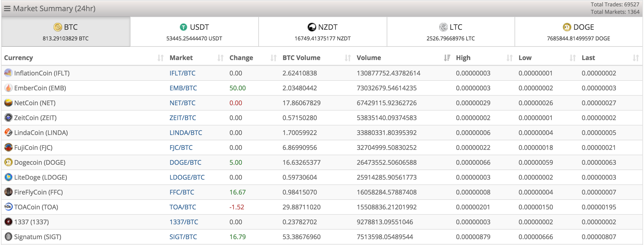
Task: Click the FireFlyCoin currency icon
Action: [8, 192]
